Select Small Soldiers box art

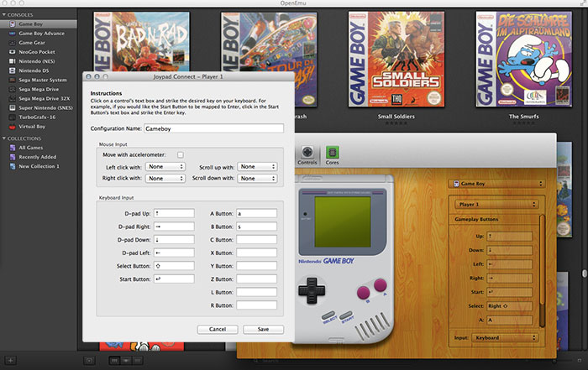[x=396, y=60]
